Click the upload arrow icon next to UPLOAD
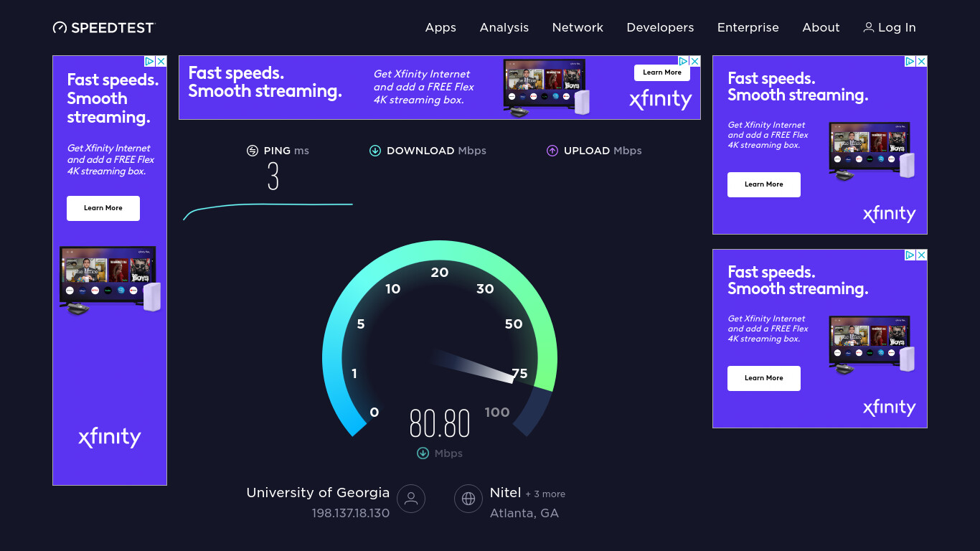This screenshot has width=980, height=551. 552,151
